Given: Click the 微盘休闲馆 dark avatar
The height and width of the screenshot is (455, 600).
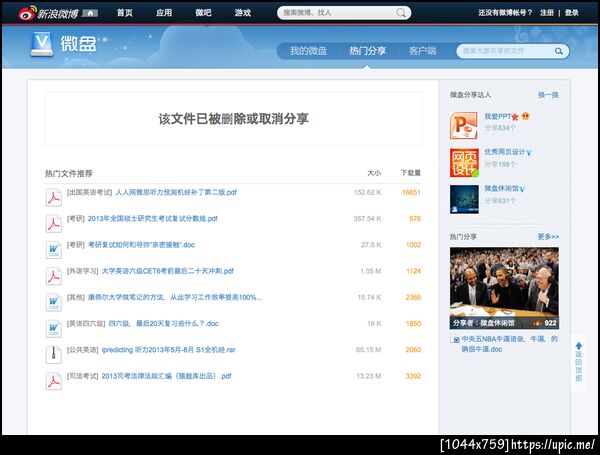Looking at the screenshot, I should click(464, 199).
